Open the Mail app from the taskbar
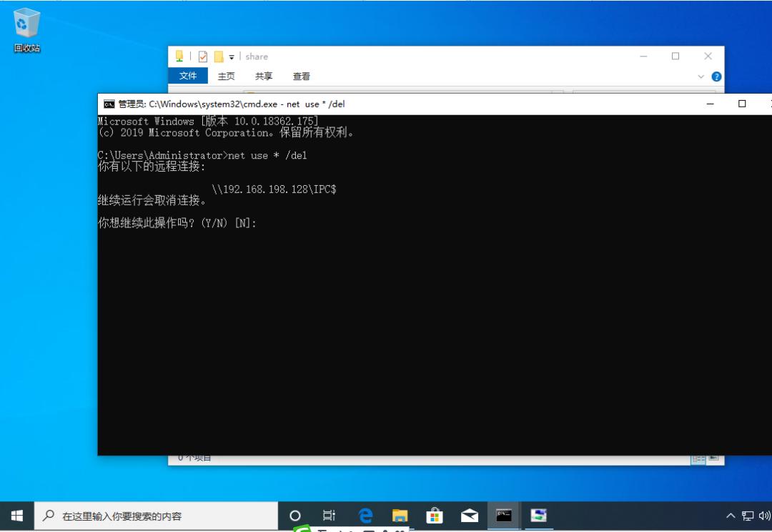Image resolution: width=772 pixels, height=532 pixels. (470, 516)
